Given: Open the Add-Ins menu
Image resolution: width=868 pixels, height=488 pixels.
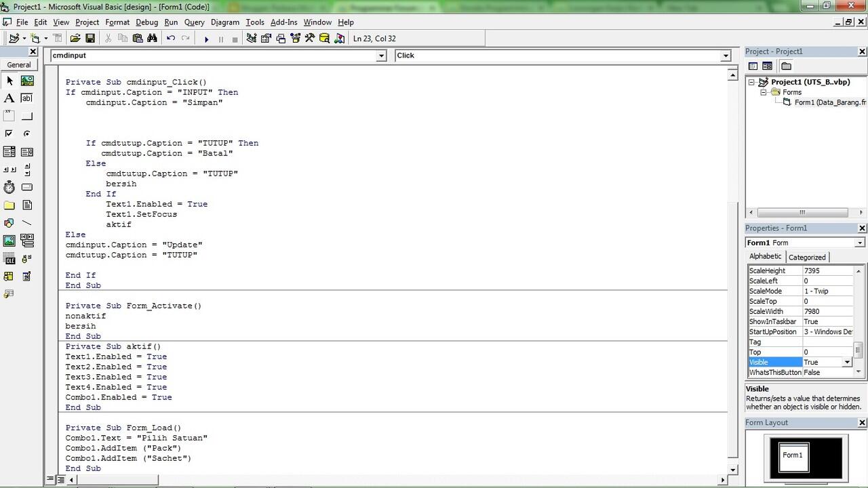Looking at the screenshot, I should [284, 22].
